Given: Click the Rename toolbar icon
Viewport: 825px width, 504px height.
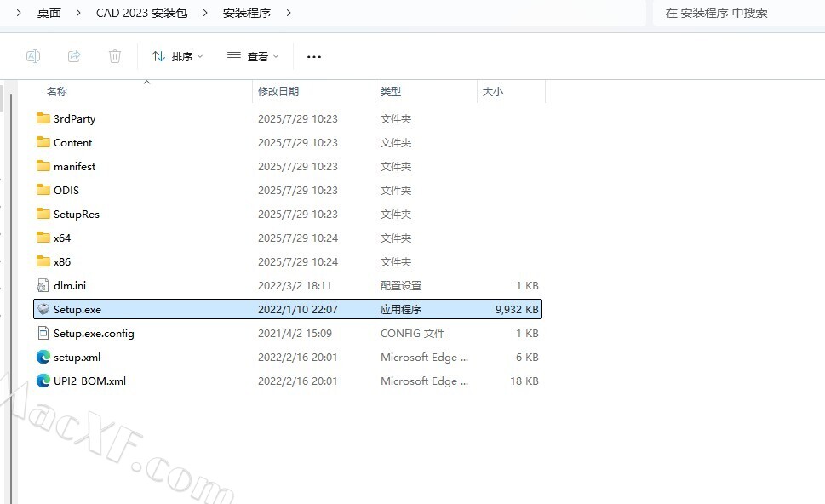Looking at the screenshot, I should coord(33,56).
